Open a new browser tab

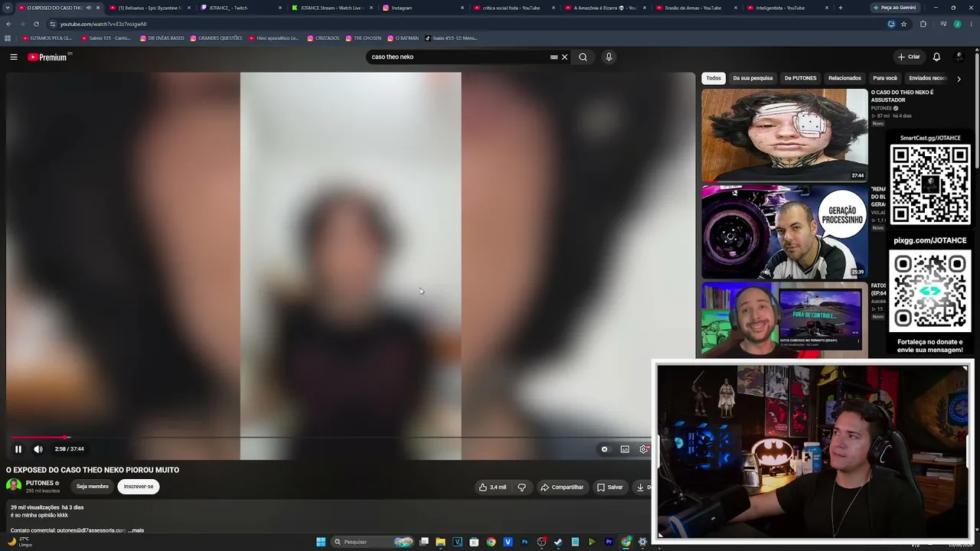tap(841, 8)
